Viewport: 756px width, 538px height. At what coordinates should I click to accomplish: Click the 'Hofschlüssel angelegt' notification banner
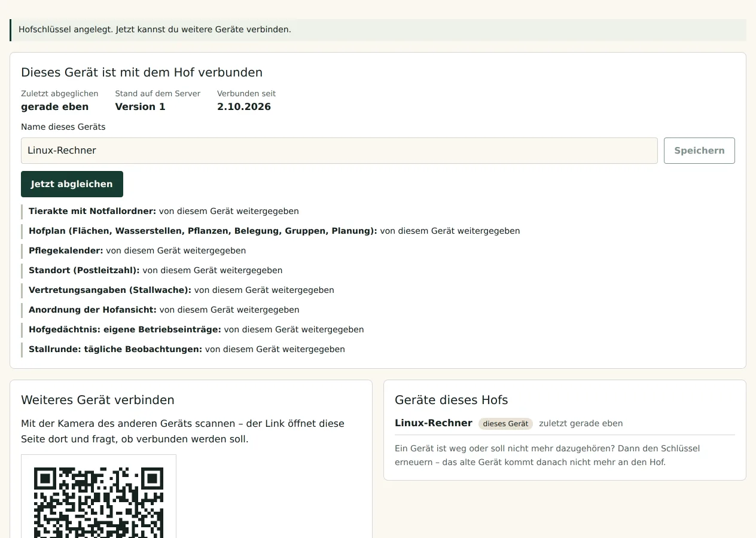[378, 30]
